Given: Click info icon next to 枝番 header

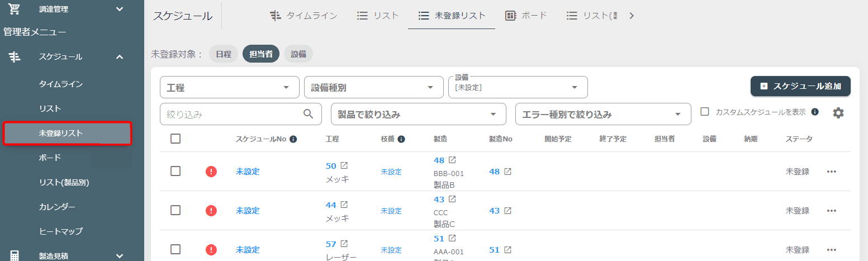Looking at the screenshot, I should pyautogui.click(x=401, y=139).
